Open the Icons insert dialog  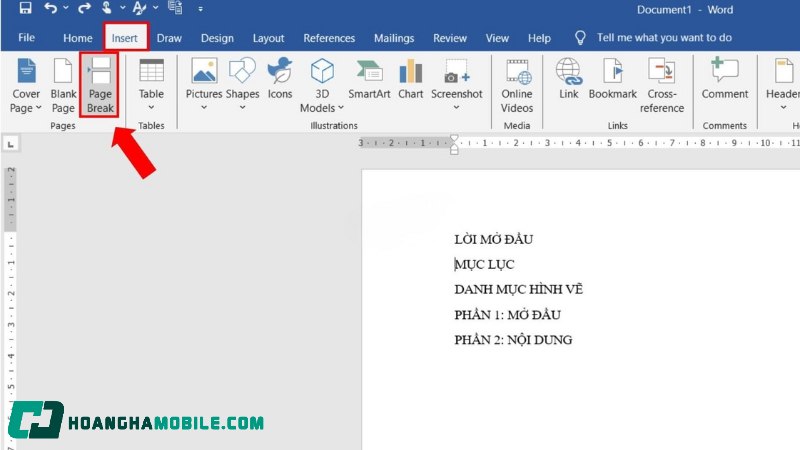(x=280, y=80)
